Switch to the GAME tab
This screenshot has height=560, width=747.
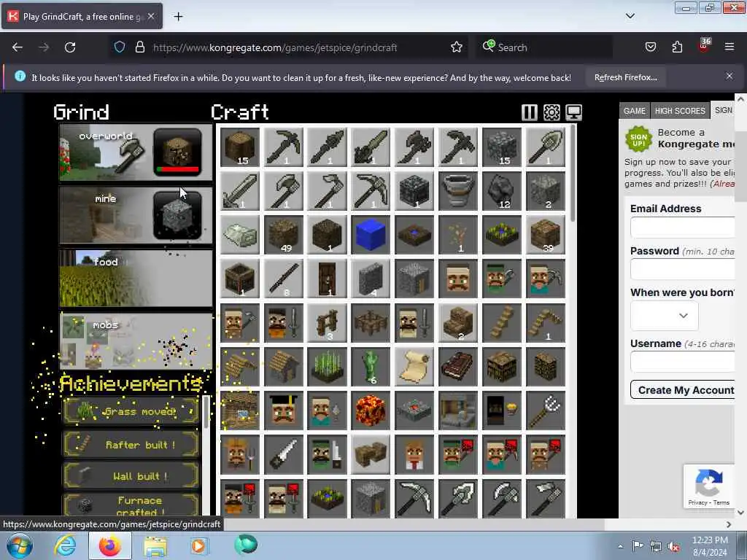pyautogui.click(x=634, y=111)
